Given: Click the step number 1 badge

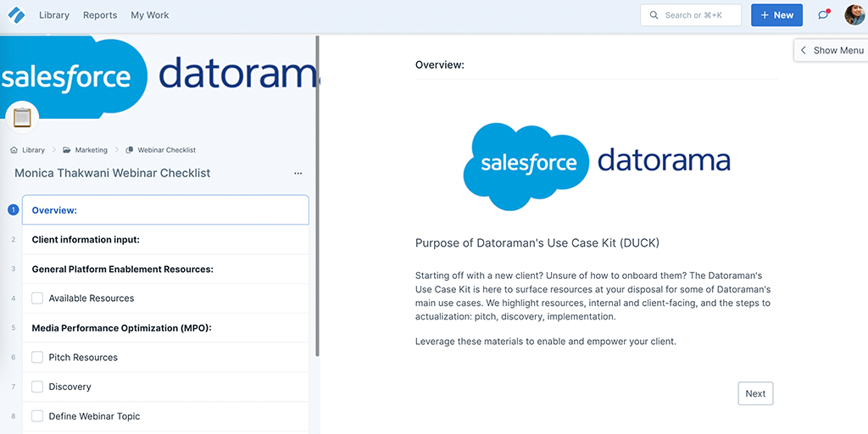Looking at the screenshot, I should pos(14,210).
